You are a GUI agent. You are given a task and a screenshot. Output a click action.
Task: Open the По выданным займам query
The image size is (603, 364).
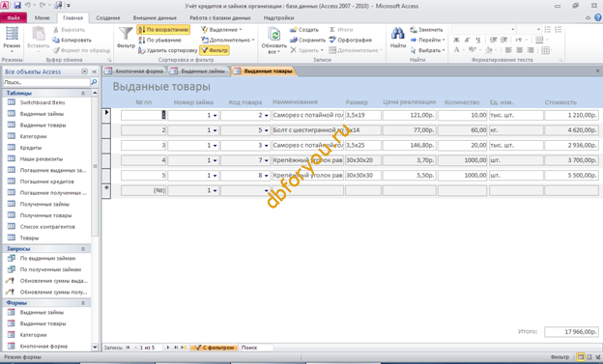(x=47, y=259)
